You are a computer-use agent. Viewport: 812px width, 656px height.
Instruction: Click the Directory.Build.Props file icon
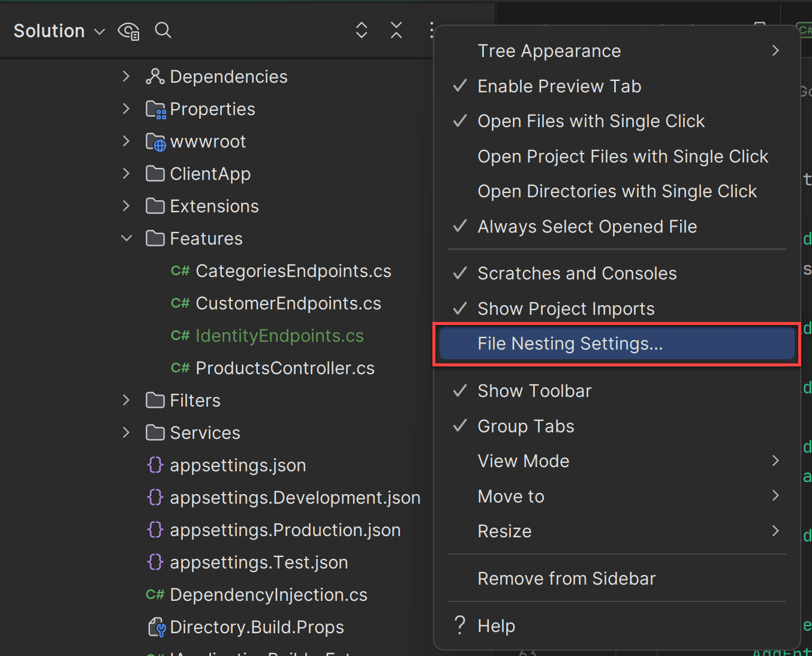click(x=156, y=627)
